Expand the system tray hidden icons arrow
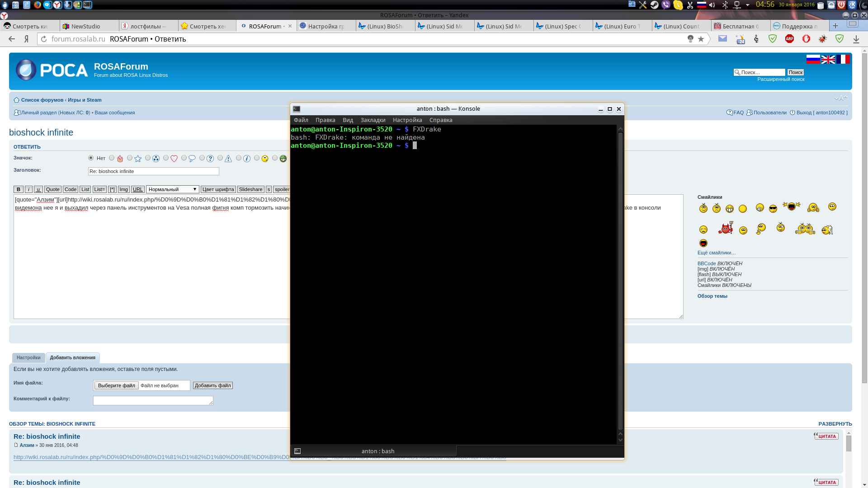Screen dimensions: 868x488 tap(747, 5)
